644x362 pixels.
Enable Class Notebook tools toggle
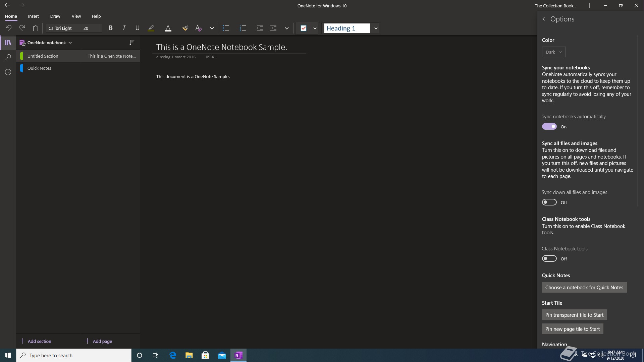(x=549, y=258)
